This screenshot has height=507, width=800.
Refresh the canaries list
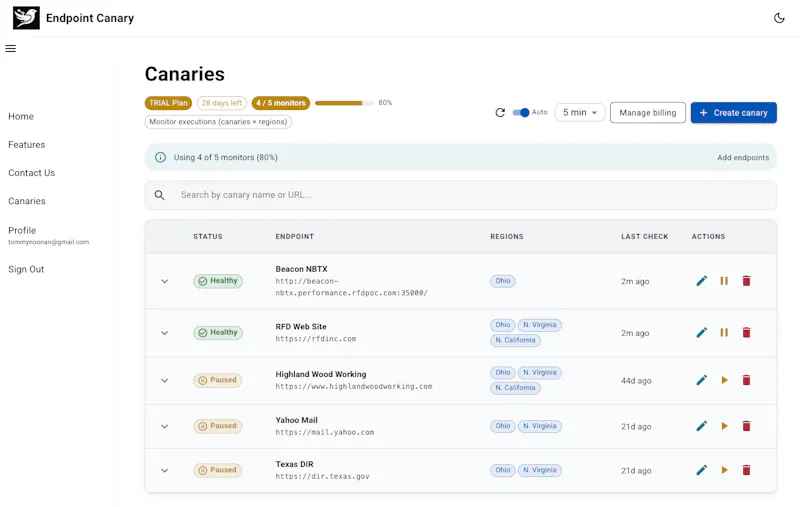(500, 112)
